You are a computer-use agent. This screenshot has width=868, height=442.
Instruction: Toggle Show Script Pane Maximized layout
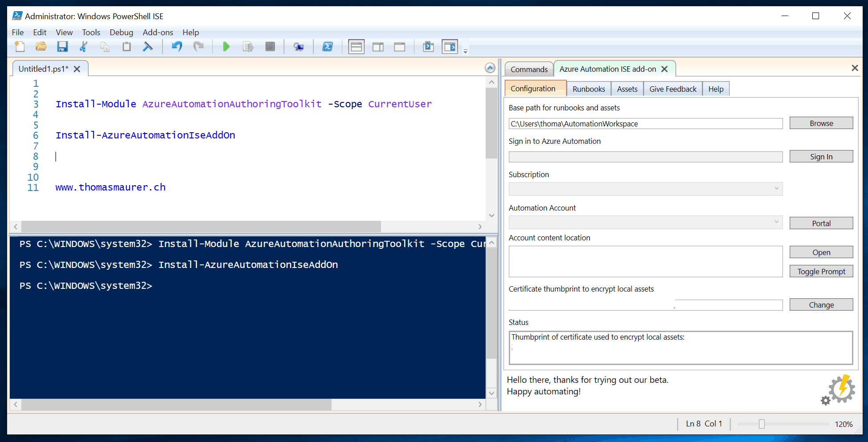click(x=399, y=46)
